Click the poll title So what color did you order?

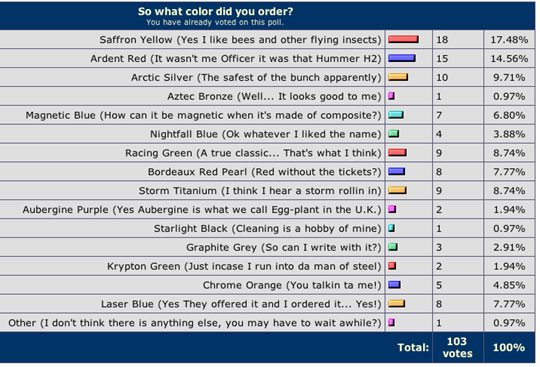pyautogui.click(x=216, y=11)
